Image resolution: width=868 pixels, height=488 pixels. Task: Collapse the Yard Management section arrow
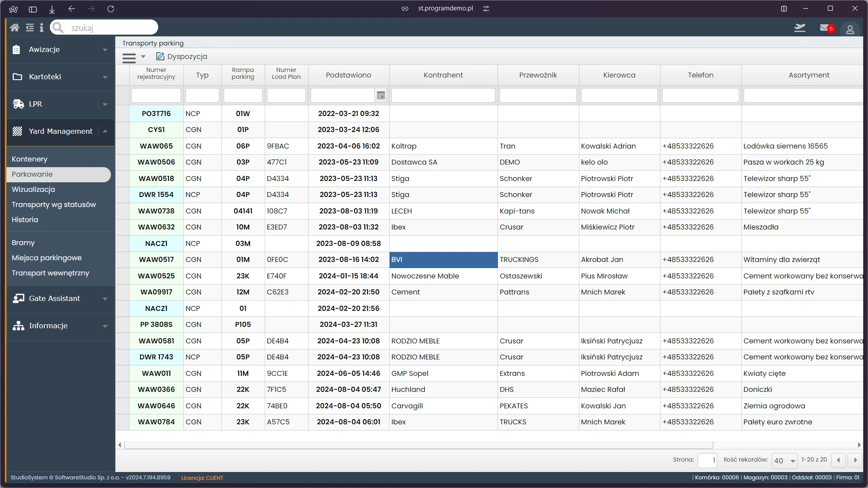pyautogui.click(x=105, y=131)
